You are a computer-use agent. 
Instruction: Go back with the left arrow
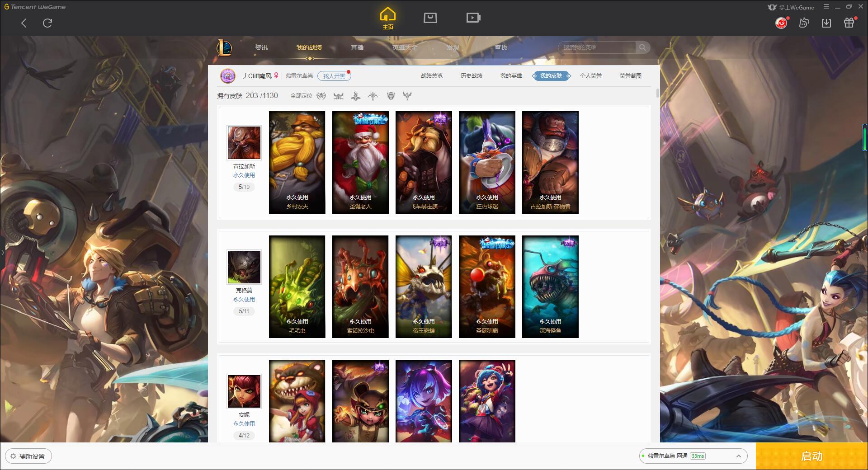(x=24, y=23)
